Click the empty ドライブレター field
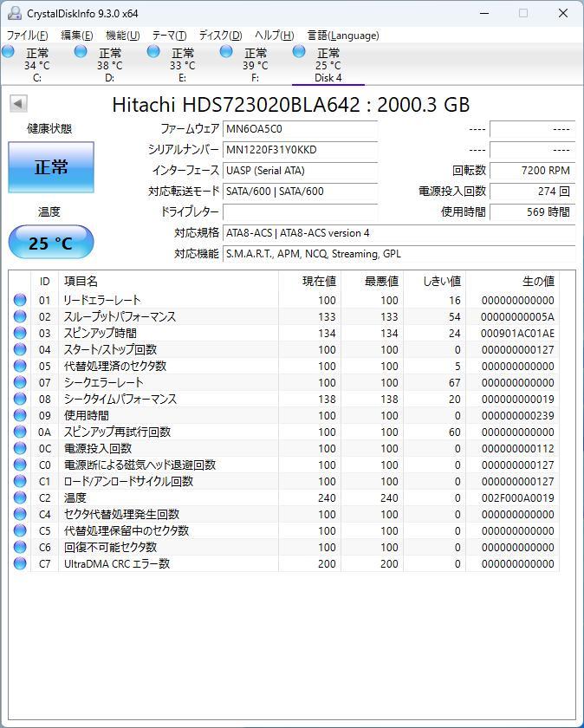Image resolution: width=584 pixels, height=728 pixels. click(300, 212)
